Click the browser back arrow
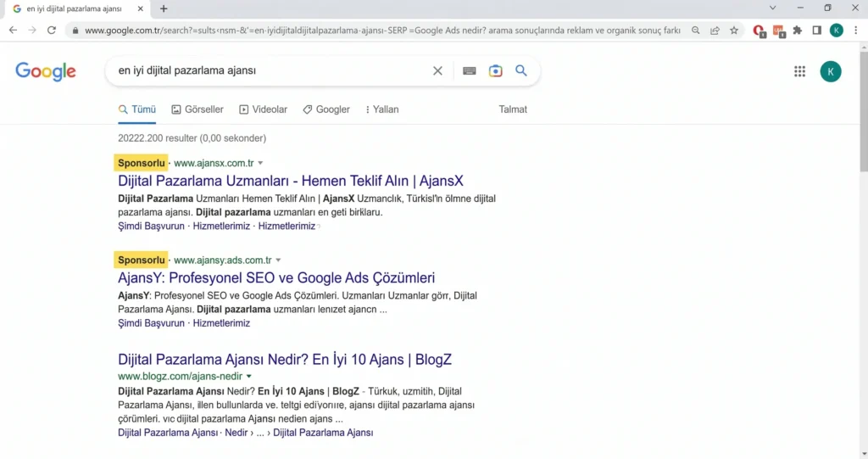Screen dimensions: 868x459 13,31
